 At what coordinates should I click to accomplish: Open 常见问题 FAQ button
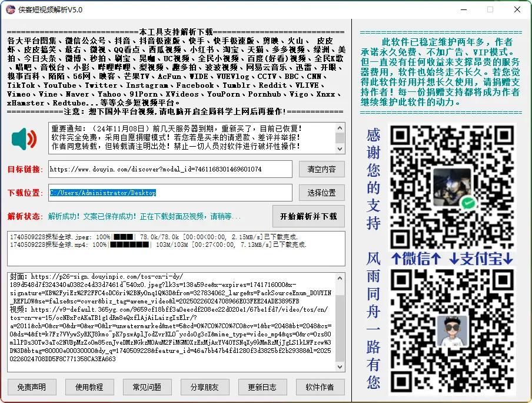pyautogui.click(x=147, y=387)
